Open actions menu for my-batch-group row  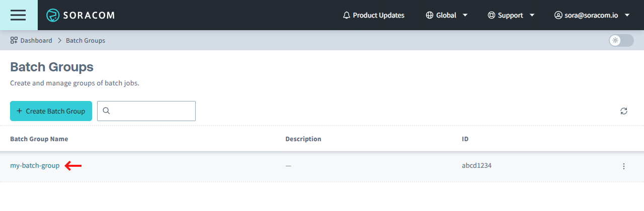pyautogui.click(x=624, y=166)
